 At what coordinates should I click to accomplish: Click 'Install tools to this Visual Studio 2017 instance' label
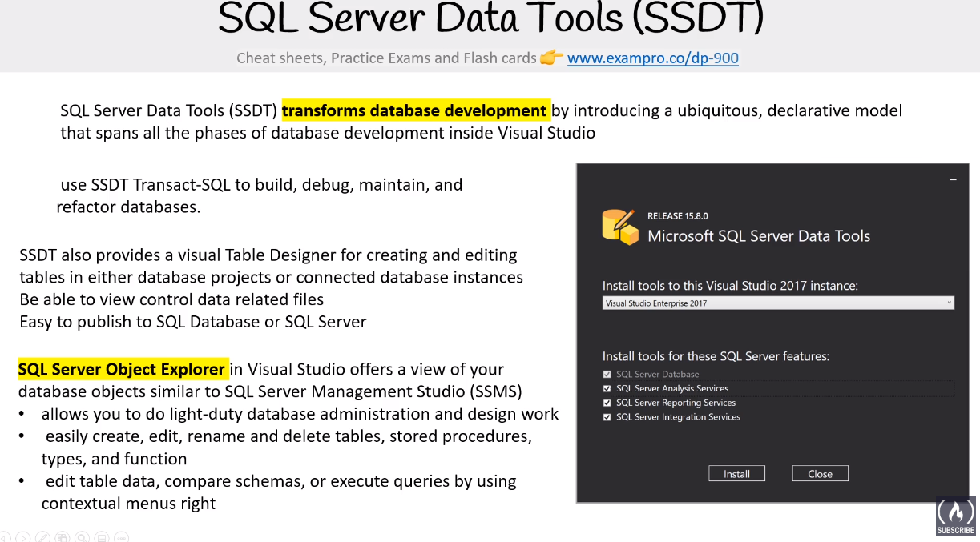point(730,285)
